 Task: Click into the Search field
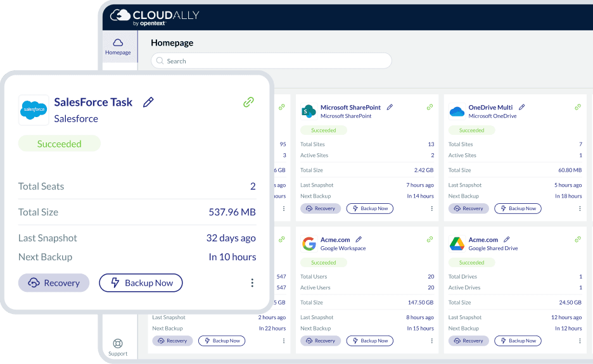[271, 61]
